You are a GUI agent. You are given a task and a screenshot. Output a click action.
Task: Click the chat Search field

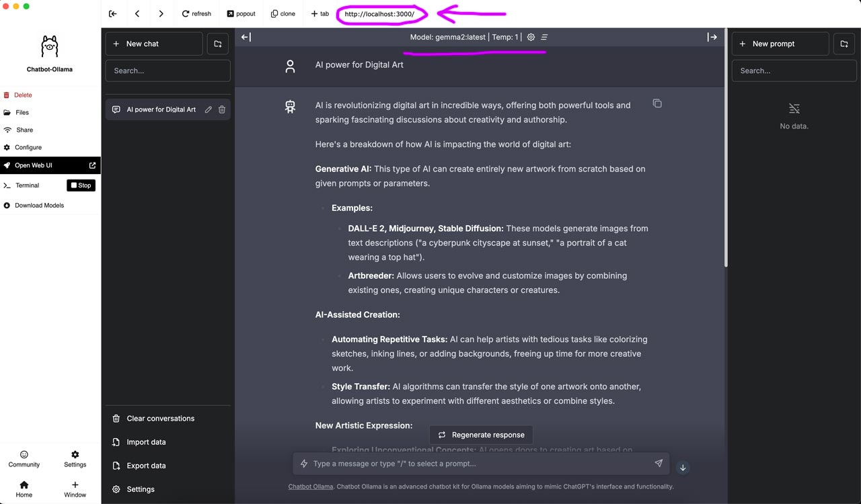(x=168, y=71)
